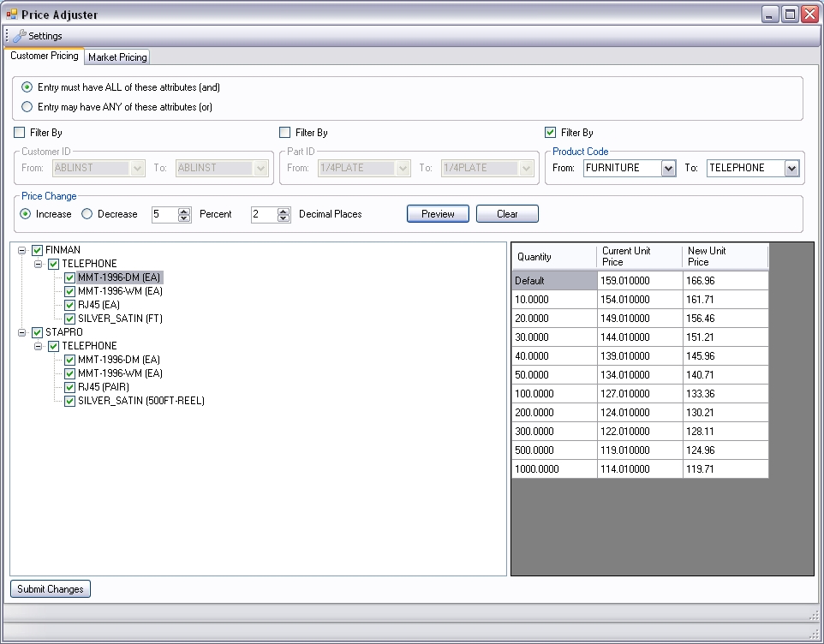Screen dimensions: 824x644
Task: Click the New Unit Price column header
Action: click(725, 257)
